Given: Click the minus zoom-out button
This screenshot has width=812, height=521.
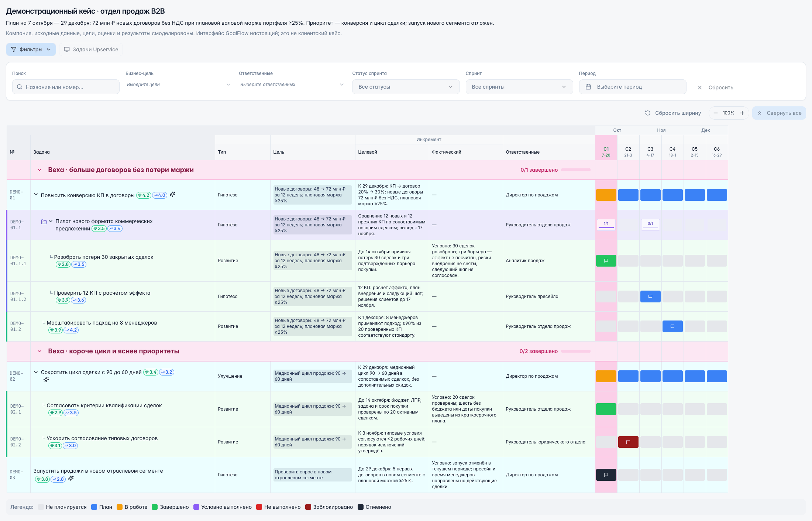Looking at the screenshot, I should [x=716, y=113].
